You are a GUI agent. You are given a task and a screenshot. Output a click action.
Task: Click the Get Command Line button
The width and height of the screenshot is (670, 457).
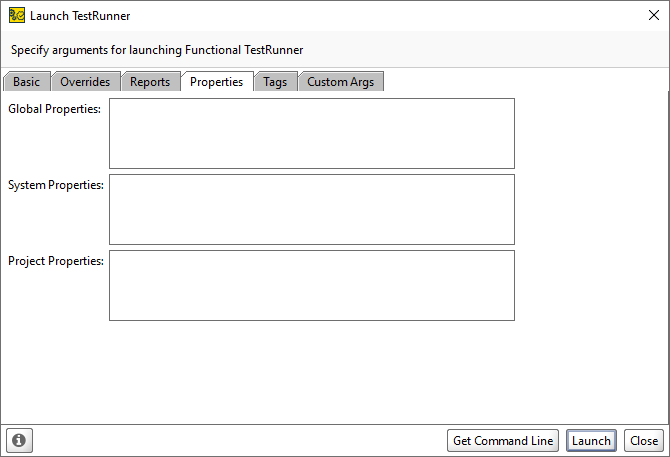coord(503,440)
